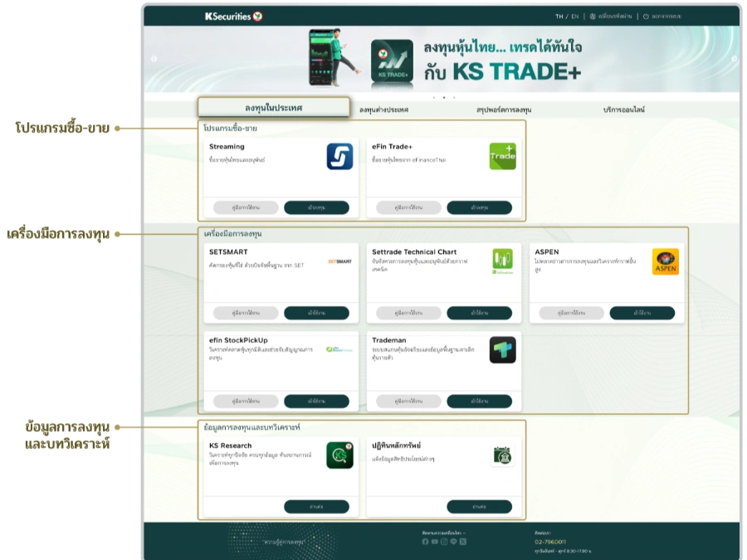This screenshot has width=747, height=560.
Task: Click the eFin Trade+ green icon
Action: [502, 156]
